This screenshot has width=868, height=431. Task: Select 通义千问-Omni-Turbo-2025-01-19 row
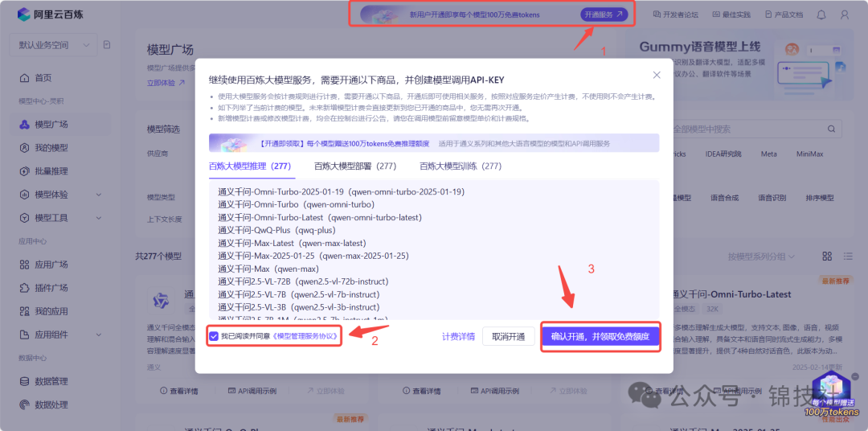pos(341,191)
